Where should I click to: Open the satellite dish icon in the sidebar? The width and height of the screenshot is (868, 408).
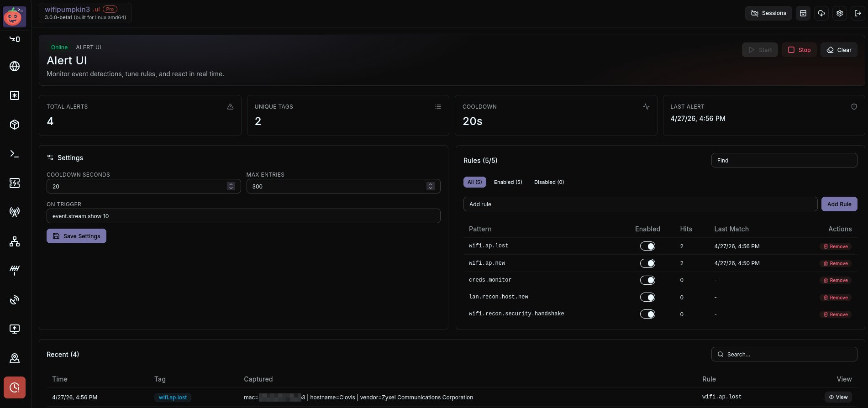15,300
